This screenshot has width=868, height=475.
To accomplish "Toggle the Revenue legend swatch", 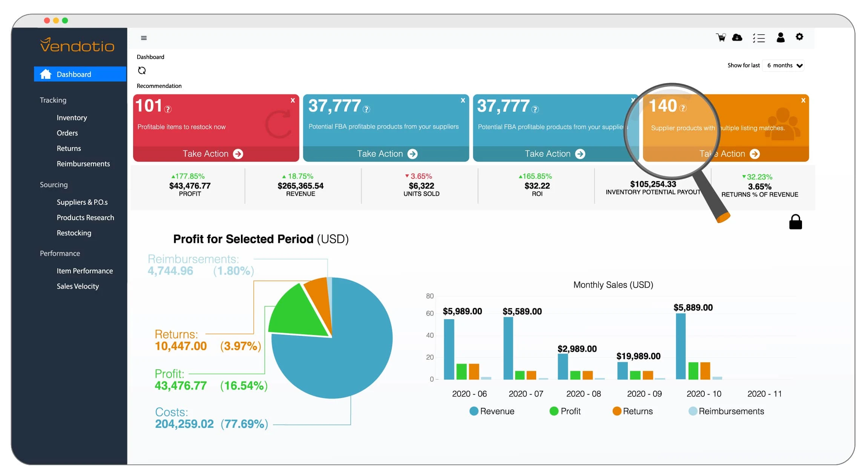I will pos(474,411).
